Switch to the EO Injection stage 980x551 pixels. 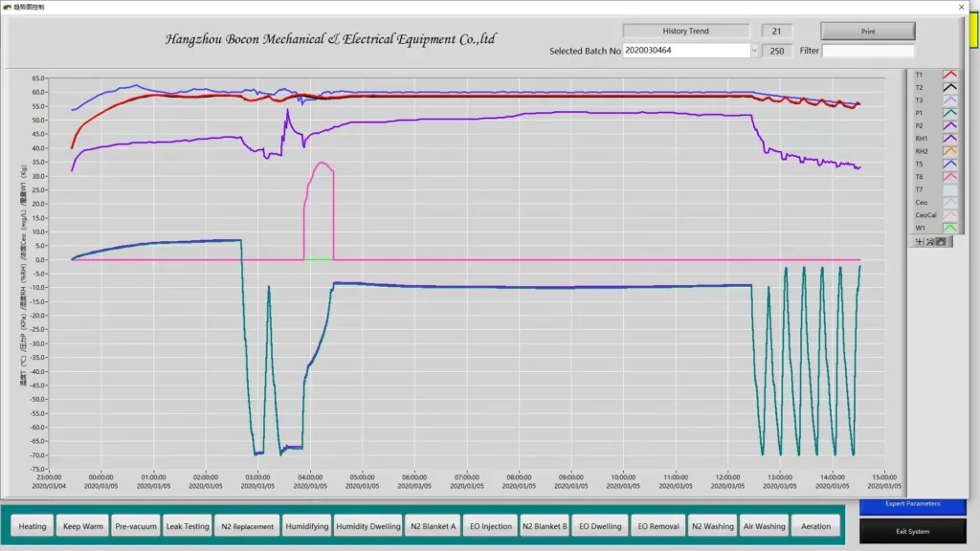(490, 526)
